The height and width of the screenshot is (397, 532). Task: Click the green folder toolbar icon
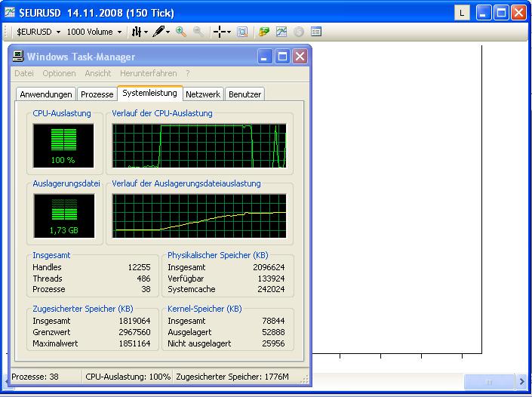pyautogui.click(x=263, y=32)
